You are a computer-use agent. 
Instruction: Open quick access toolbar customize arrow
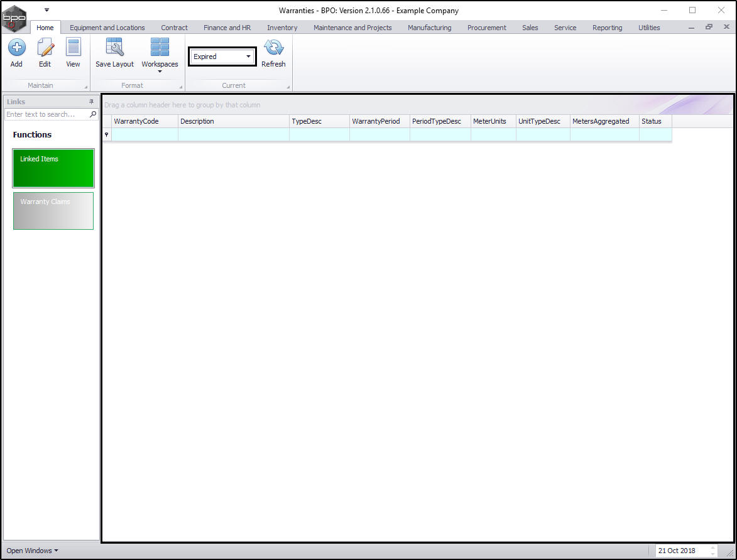click(46, 10)
